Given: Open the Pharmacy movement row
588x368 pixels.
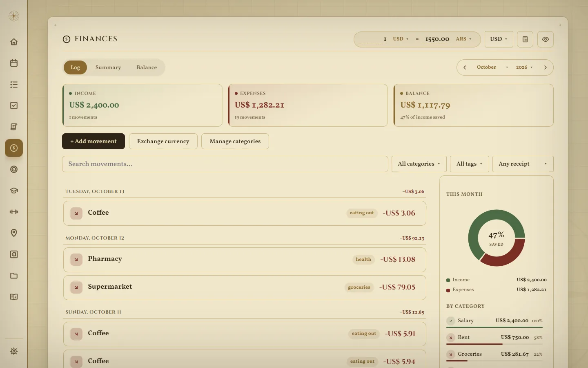Looking at the screenshot, I should pos(245,260).
